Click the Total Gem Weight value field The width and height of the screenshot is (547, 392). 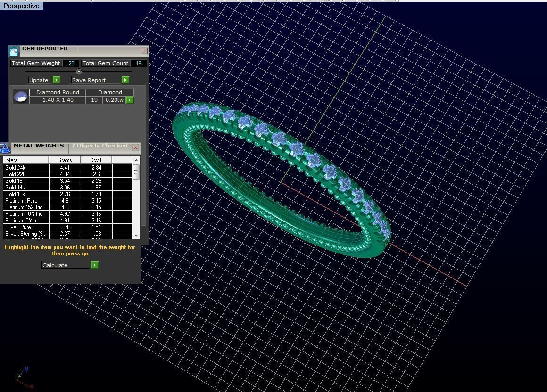point(71,63)
